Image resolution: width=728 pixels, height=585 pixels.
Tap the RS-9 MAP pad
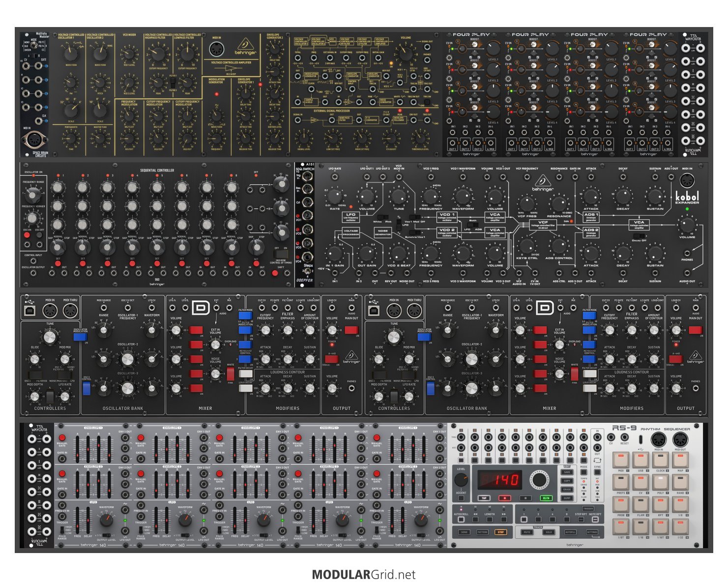[x=680, y=461]
